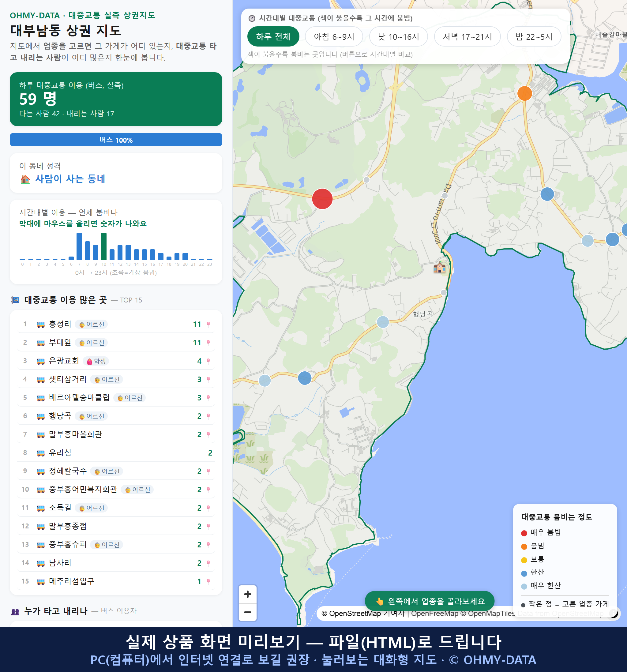Select 말부흥종점 stop row

point(116,526)
